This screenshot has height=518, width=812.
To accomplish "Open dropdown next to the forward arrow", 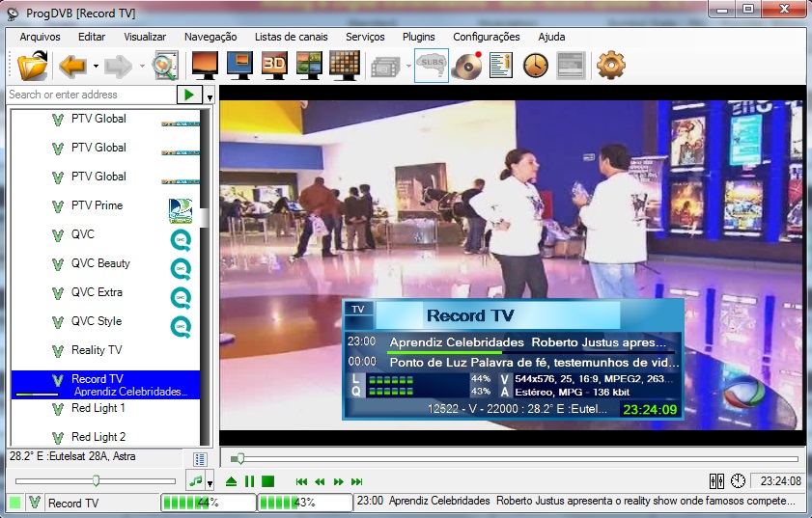I will pos(142,67).
